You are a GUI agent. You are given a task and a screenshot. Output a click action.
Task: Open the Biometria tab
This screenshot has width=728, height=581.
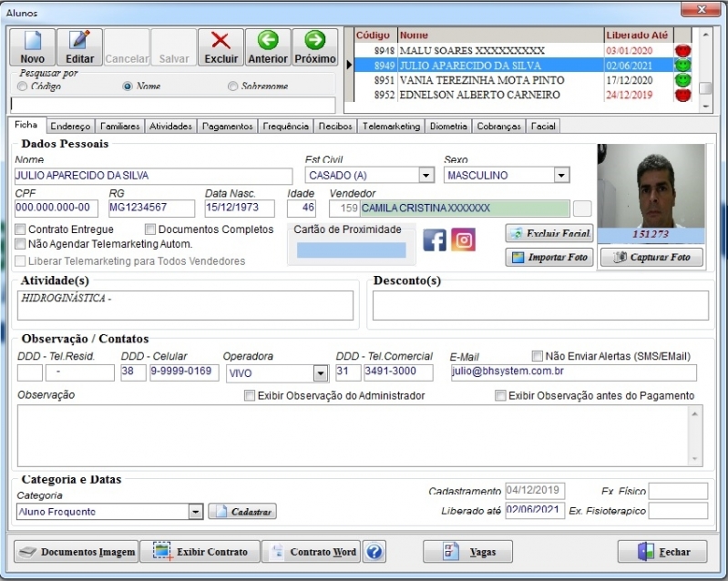pyautogui.click(x=447, y=127)
